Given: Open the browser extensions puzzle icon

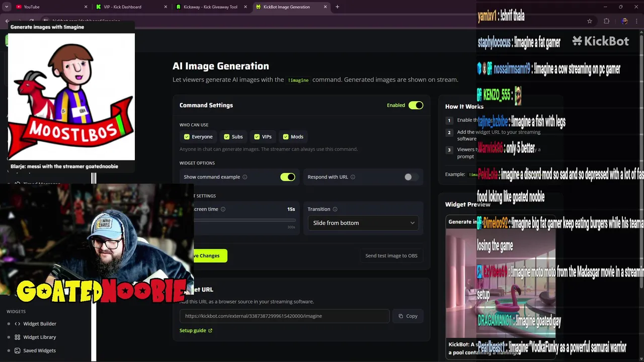Looking at the screenshot, I should click(x=606, y=21).
